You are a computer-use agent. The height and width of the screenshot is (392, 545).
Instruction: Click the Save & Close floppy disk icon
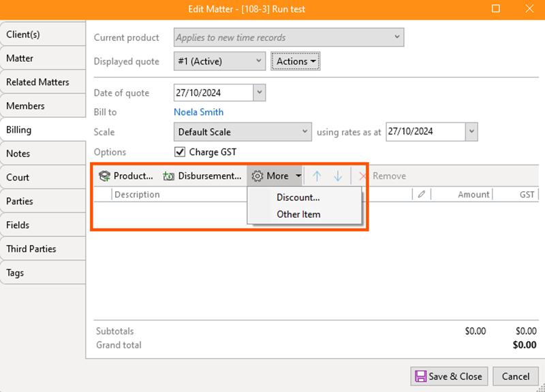tap(420, 376)
